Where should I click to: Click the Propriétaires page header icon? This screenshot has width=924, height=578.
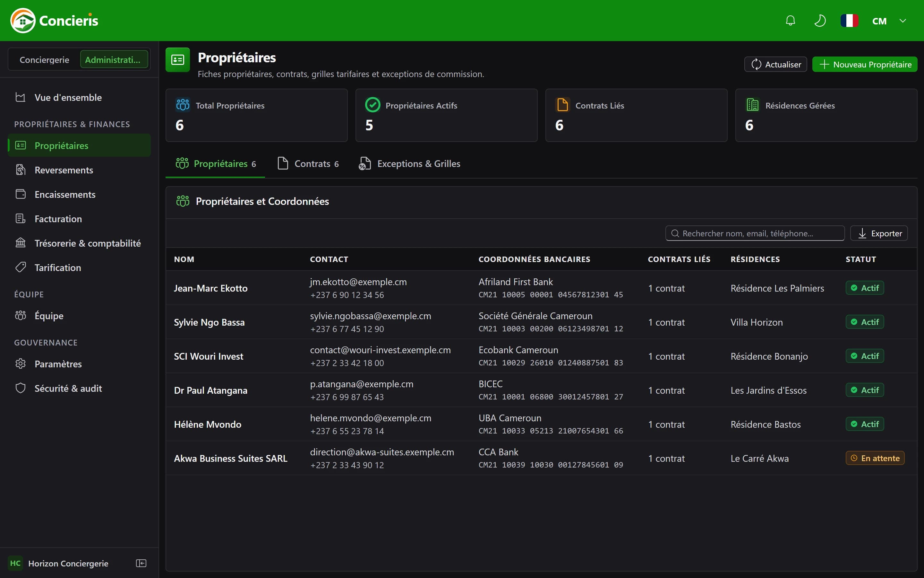pos(177,60)
